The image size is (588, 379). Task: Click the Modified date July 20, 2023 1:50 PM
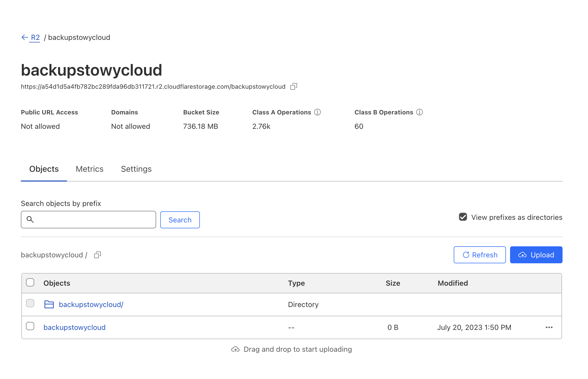coord(474,328)
